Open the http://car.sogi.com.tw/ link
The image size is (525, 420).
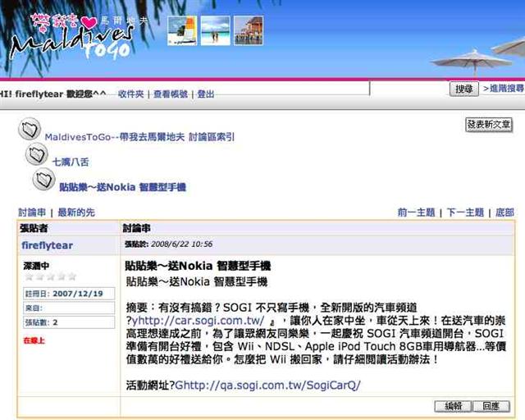coord(199,321)
